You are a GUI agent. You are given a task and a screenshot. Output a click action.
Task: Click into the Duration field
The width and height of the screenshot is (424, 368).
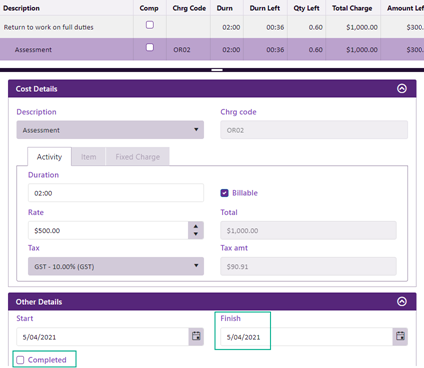[116, 193]
